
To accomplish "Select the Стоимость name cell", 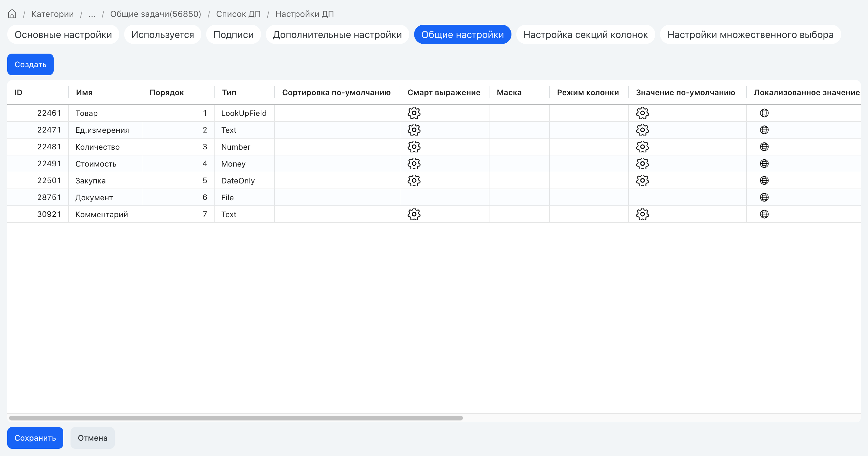I will click(105, 163).
